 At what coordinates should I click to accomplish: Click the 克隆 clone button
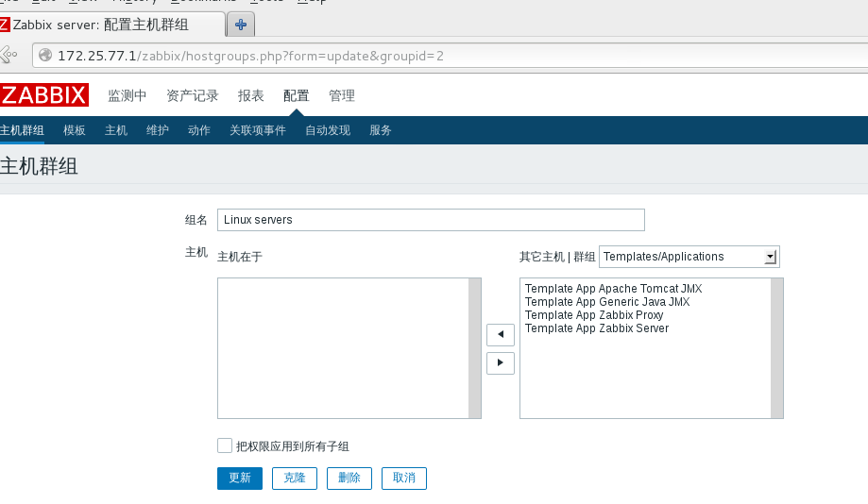tap(295, 478)
